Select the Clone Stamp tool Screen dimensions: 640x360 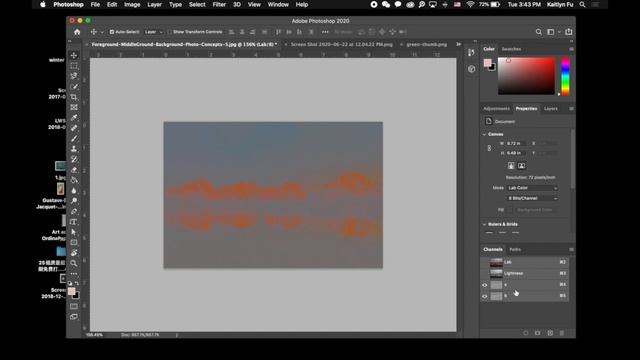(x=74, y=149)
